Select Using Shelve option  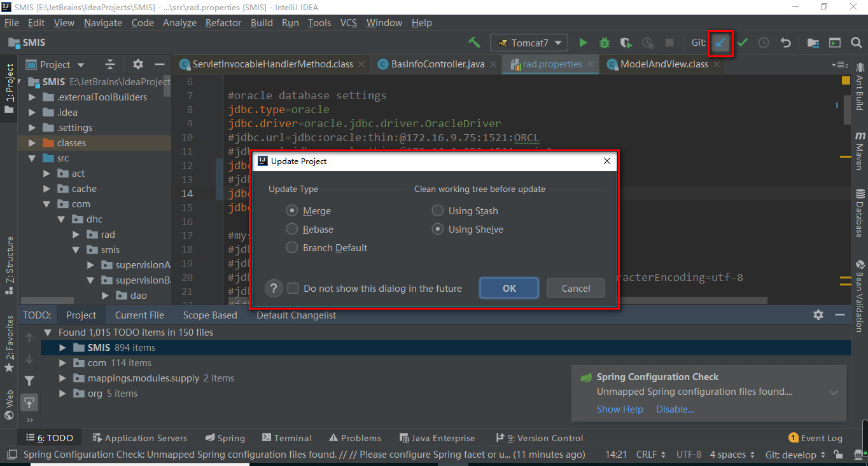(x=438, y=229)
